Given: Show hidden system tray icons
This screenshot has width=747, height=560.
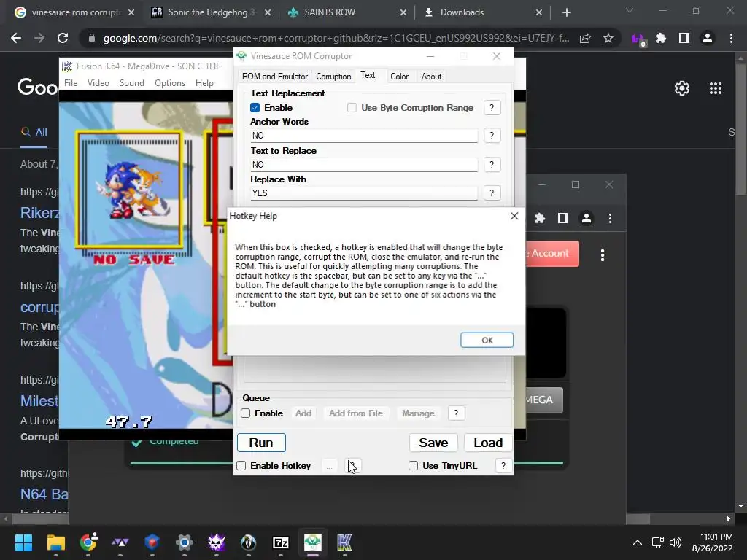Looking at the screenshot, I should click(x=637, y=542).
